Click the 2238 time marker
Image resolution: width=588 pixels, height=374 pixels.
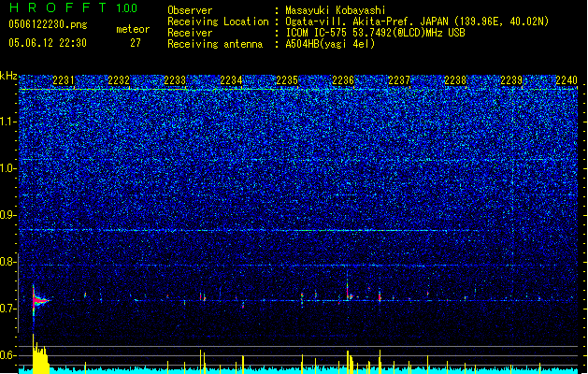tap(455, 79)
